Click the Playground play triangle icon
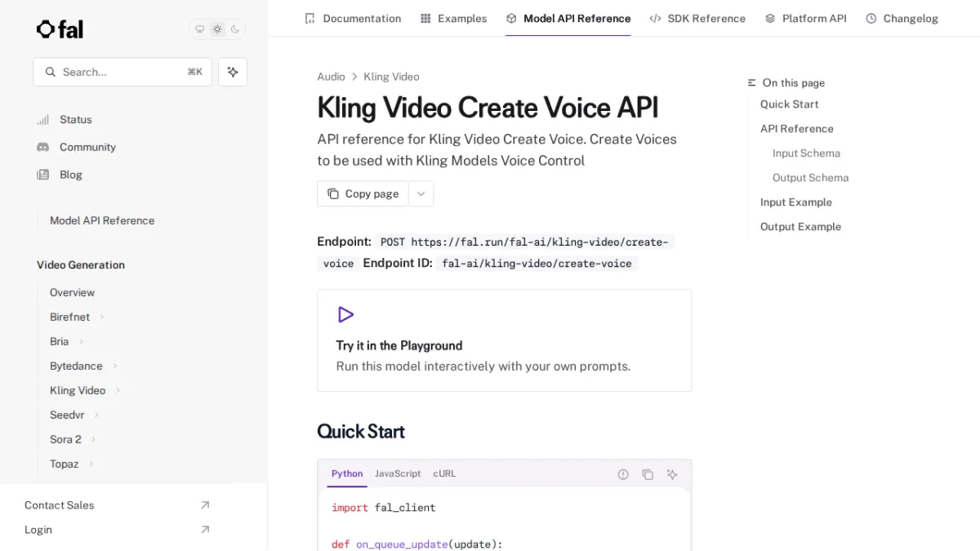This screenshot has width=980, height=551. click(x=345, y=314)
